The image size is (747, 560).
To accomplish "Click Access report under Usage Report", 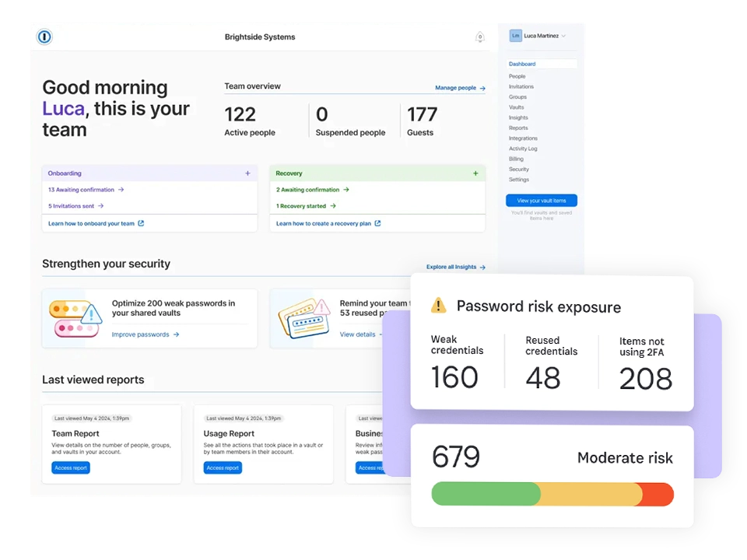I will (x=223, y=467).
